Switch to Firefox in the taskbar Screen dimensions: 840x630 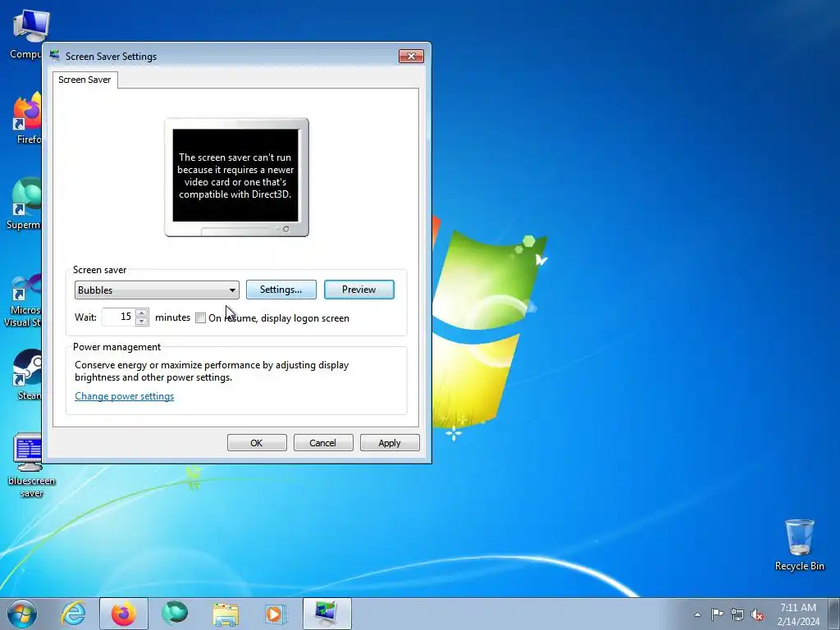123,614
